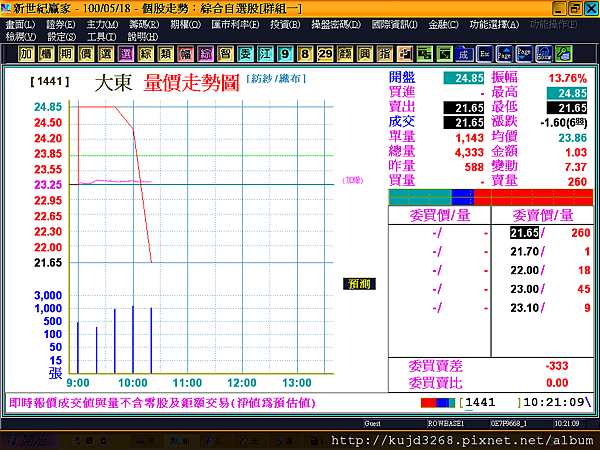The width and height of the screenshot is (600, 450).
Task: Click the Esc toolbar button
Action: click(x=484, y=54)
